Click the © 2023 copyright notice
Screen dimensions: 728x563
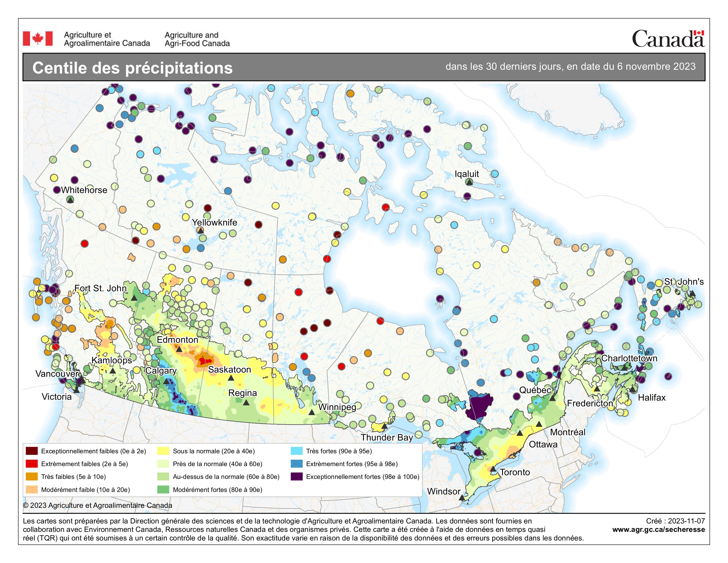pos(97,505)
